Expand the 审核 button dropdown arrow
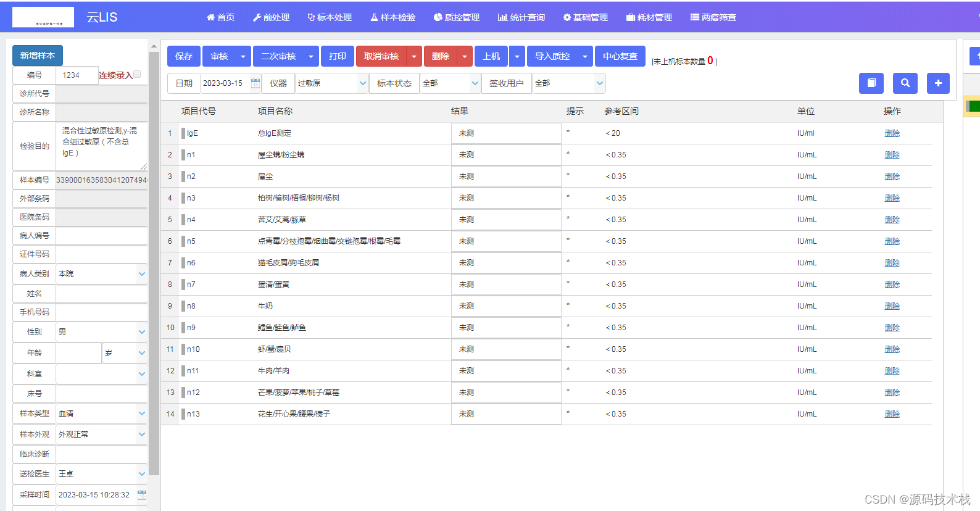This screenshot has width=980, height=511. point(243,56)
